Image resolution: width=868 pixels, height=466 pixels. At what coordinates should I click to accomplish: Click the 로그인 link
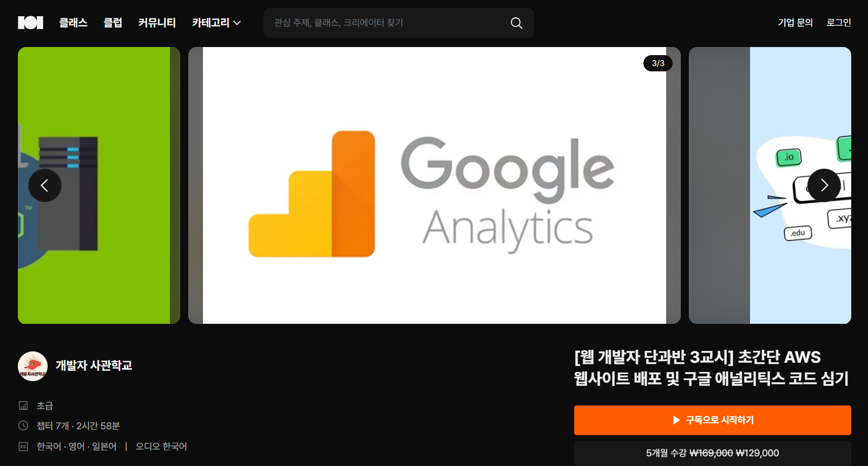point(839,23)
